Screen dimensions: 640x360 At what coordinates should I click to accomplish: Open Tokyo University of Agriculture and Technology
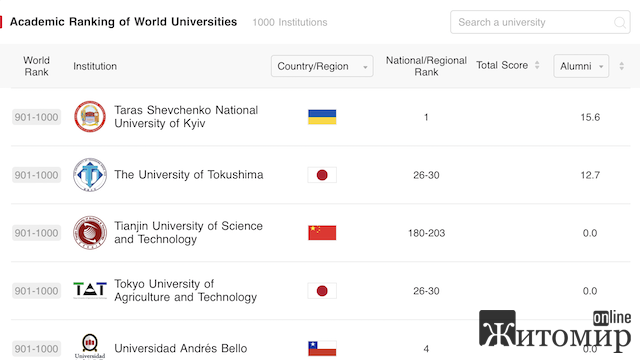click(186, 290)
